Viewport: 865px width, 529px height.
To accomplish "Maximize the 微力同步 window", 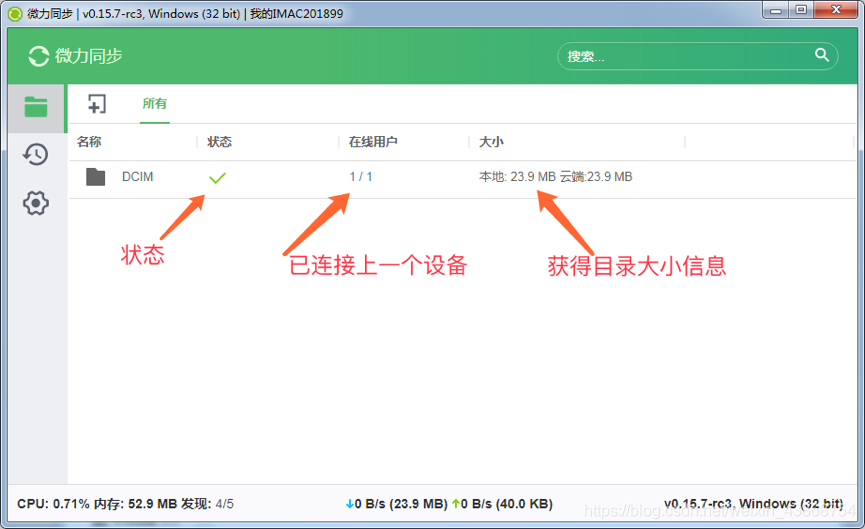I will coord(801,10).
